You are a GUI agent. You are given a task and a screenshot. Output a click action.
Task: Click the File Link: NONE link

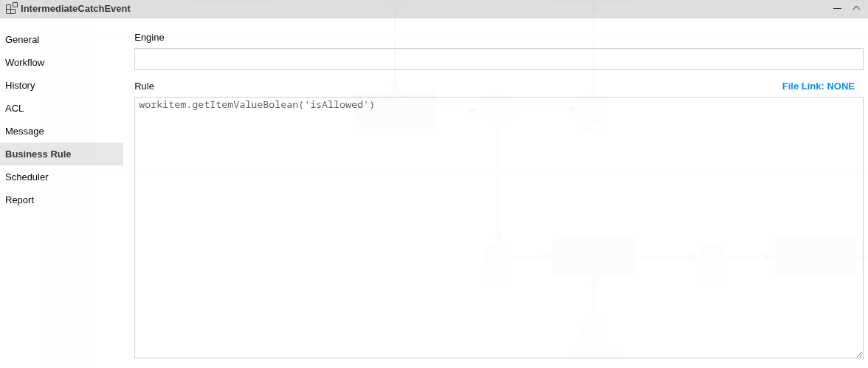click(818, 86)
